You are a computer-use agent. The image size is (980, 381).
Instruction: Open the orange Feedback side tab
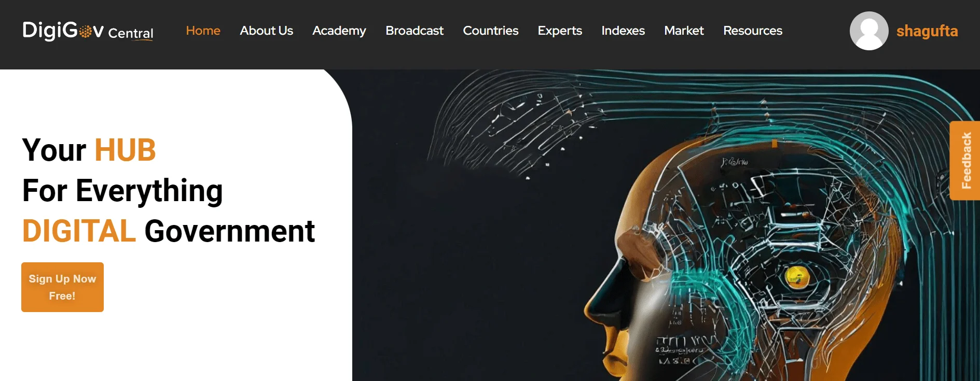click(965, 161)
